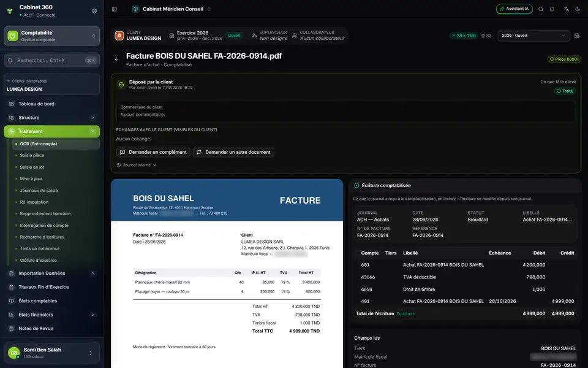Click the search magnifier in the top bar
This screenshot has width=588, height=368.
(x=541, y=9)
